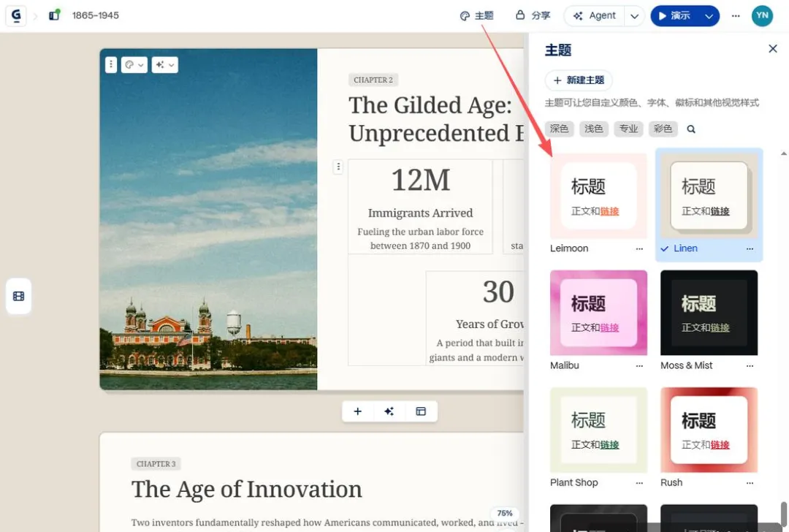Click the Gamma home logo icon

pos(16,15)
